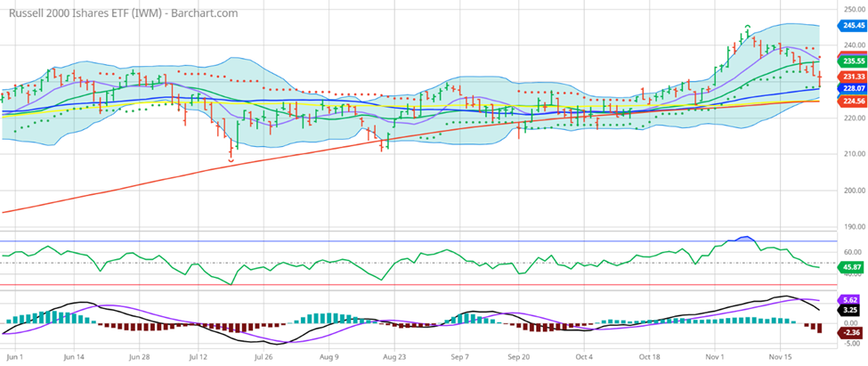Select the purple 5.62 MACD signal tag
868x366 pixels.
(849, 299)
